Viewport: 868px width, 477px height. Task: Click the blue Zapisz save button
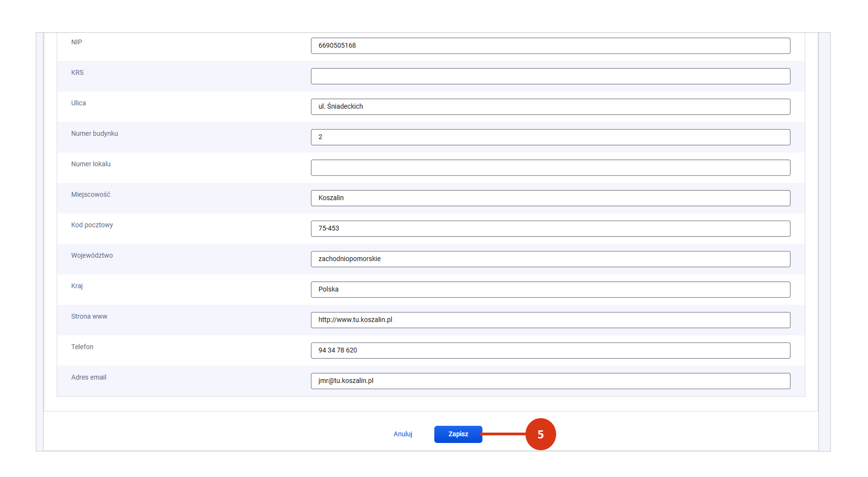[x=458, y=434]
